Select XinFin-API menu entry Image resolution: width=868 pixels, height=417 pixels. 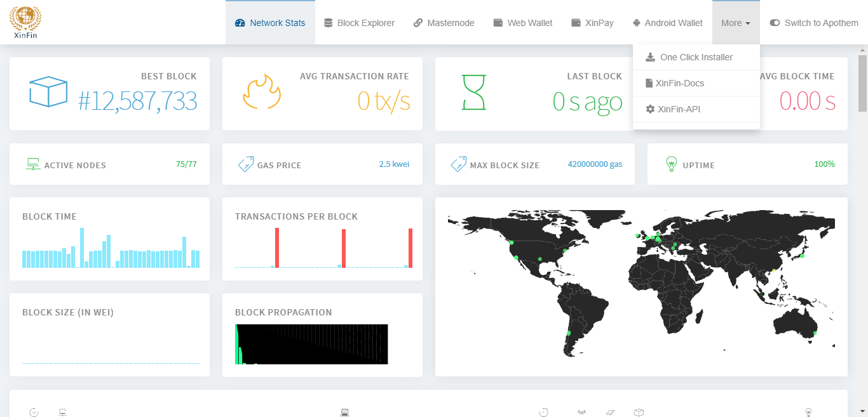(x=679, y=109)
